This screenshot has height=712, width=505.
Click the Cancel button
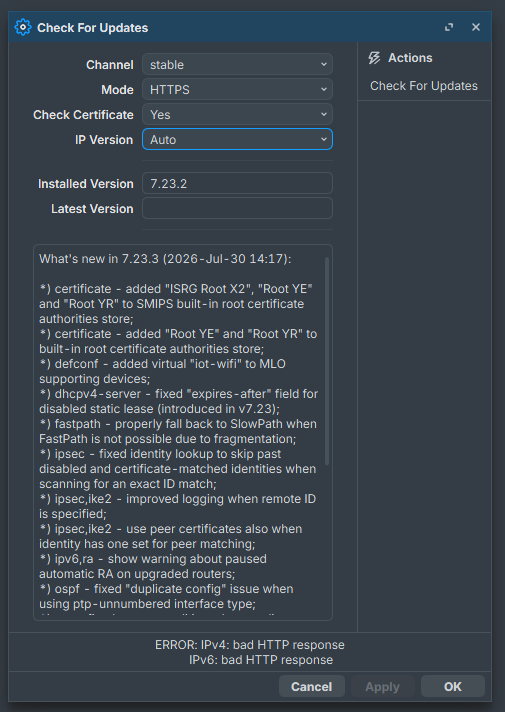(x=312, y=687)
